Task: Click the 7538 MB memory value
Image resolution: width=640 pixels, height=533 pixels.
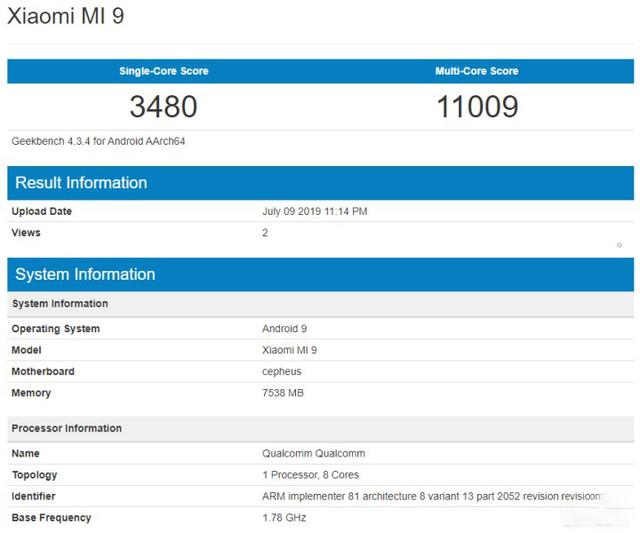Action: click(x=283, y=393)
